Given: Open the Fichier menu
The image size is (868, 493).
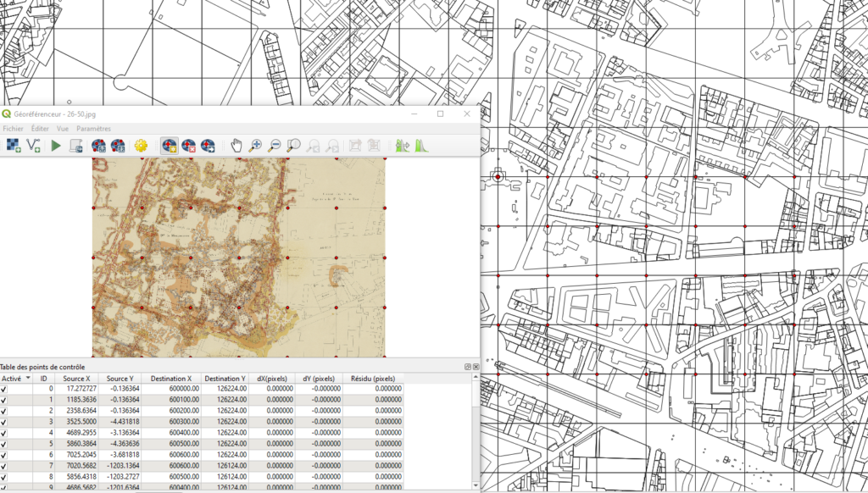Looking at the screenshot, I should click(x=14, y=129).
